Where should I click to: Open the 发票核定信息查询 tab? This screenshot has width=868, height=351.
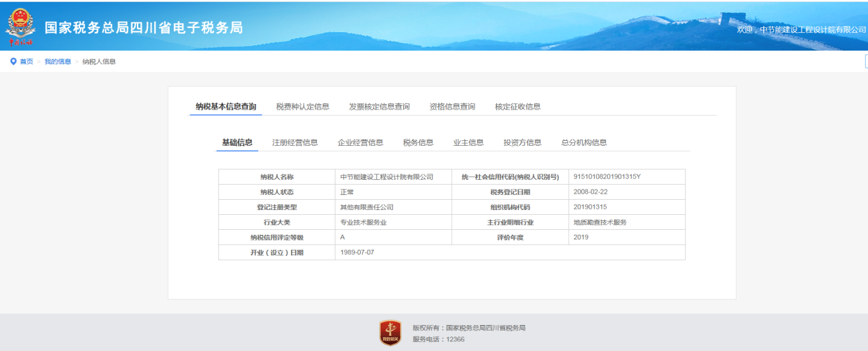[x=379, y=107]
